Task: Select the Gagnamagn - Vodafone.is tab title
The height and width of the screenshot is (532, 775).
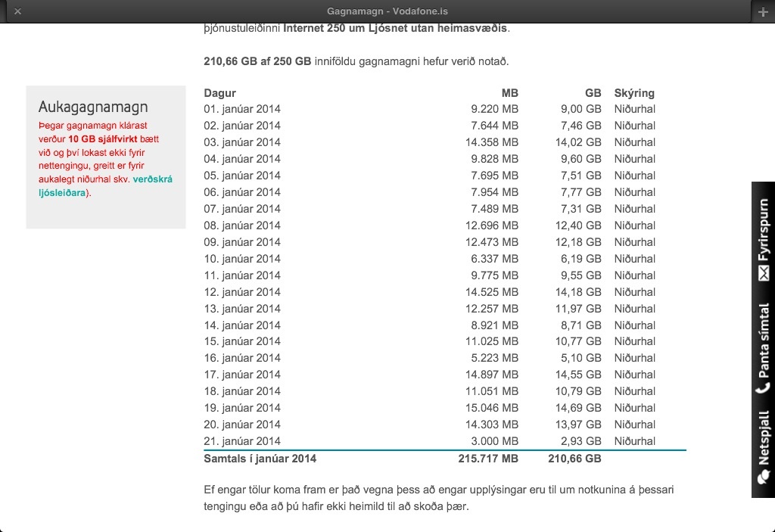Action: (x=387, y=11)
